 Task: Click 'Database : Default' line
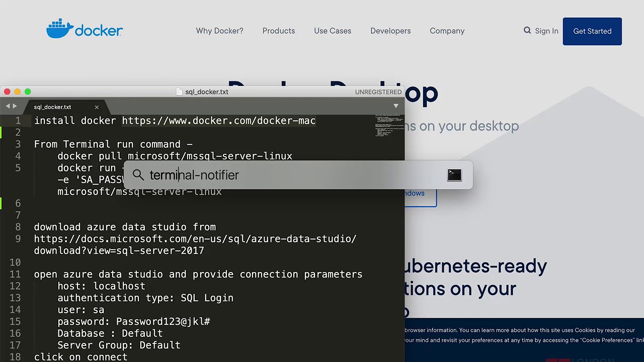(110, 333)
